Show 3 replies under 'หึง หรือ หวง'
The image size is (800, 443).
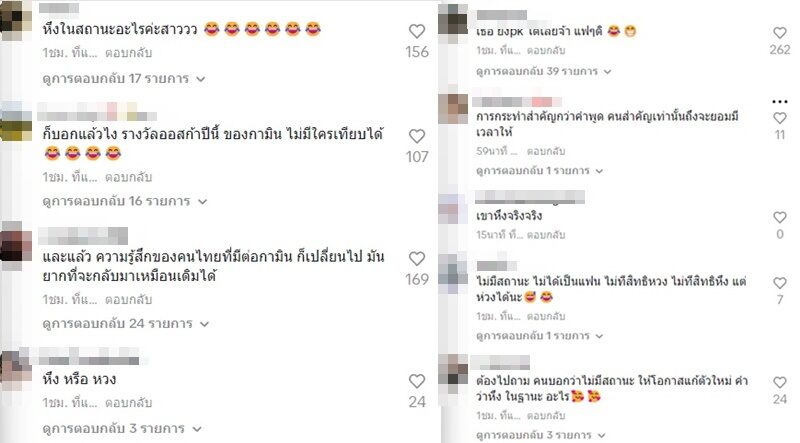pyautogui.click(x=122, y=429)
